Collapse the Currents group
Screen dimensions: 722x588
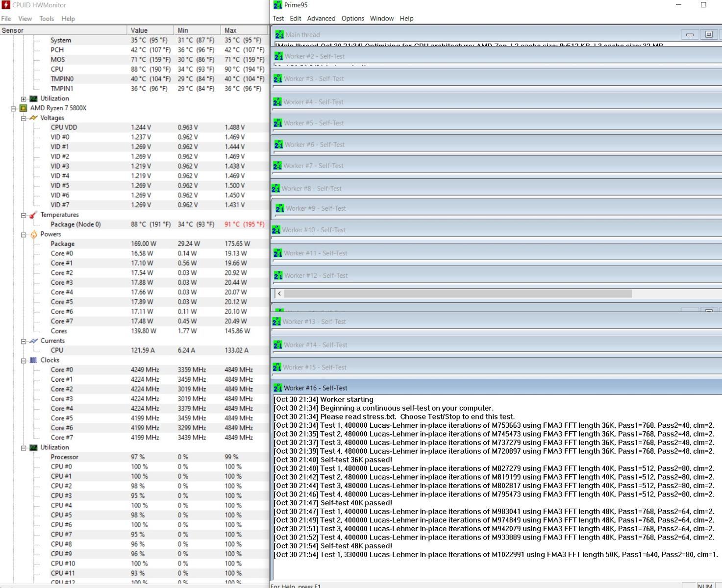(x=24, y=342)
